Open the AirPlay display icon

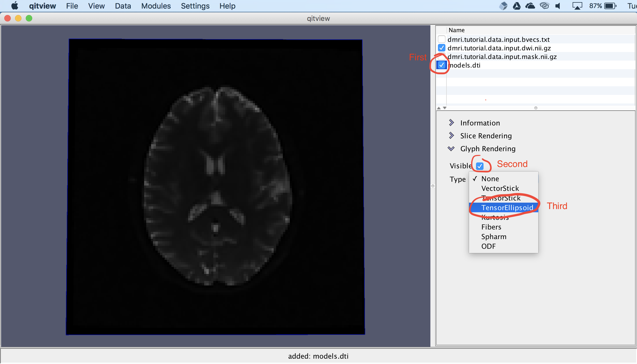coord(577,6)
